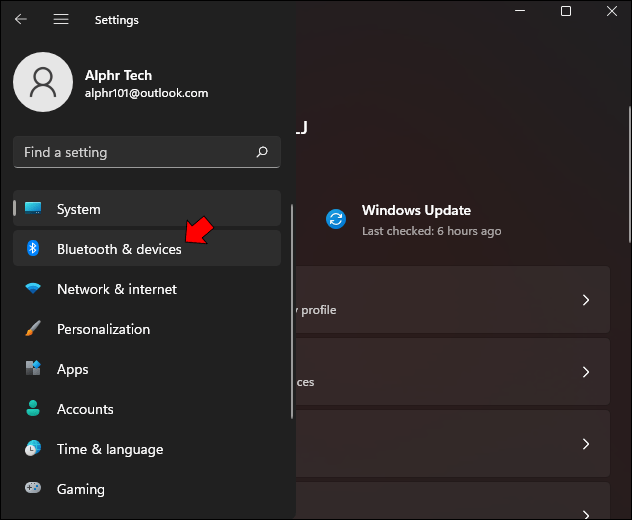The height and width of the screenshot is (520, 632).
Task: Click the sidebar vertical scrollbar
Action: coord(292,312)
